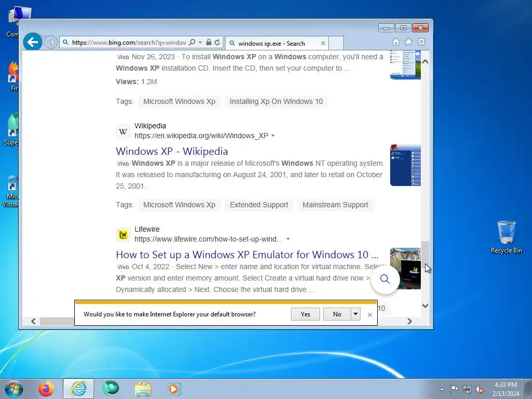Open Action Center flag tray icon
Image resolution: width=532 pixels, height=399 pixels.
tap(454, 389)
